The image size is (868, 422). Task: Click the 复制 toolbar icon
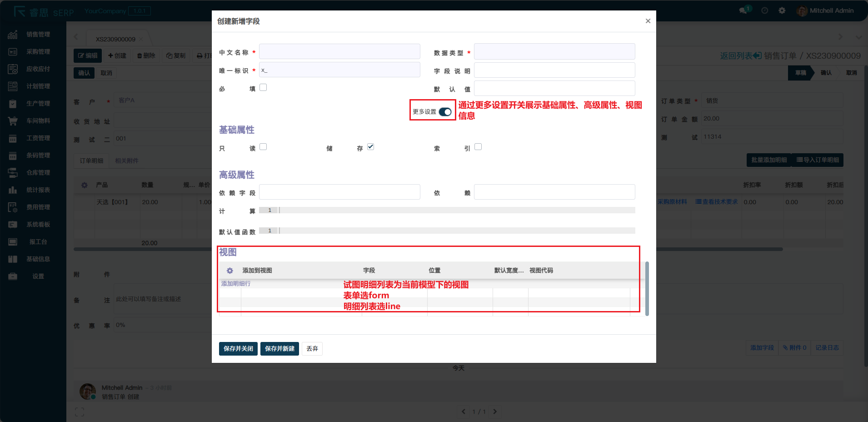pyautogui.click(x=176, y=55)
